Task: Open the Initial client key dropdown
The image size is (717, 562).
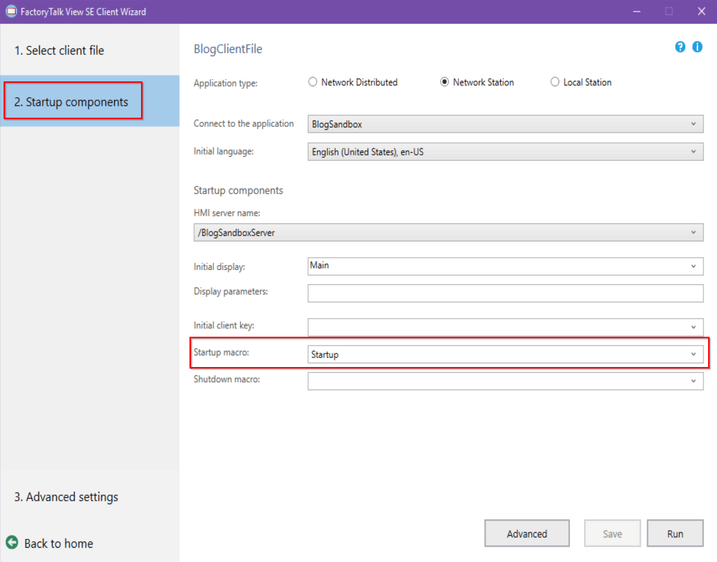Action: (694, 327)
